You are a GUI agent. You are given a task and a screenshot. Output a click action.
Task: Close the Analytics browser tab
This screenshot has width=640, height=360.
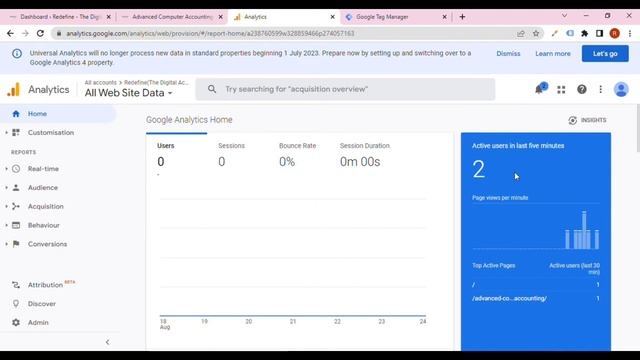point(333,17)
